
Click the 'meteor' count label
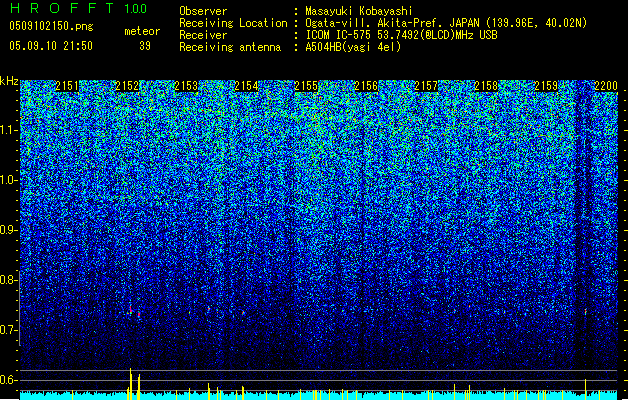tap(142, 31)
